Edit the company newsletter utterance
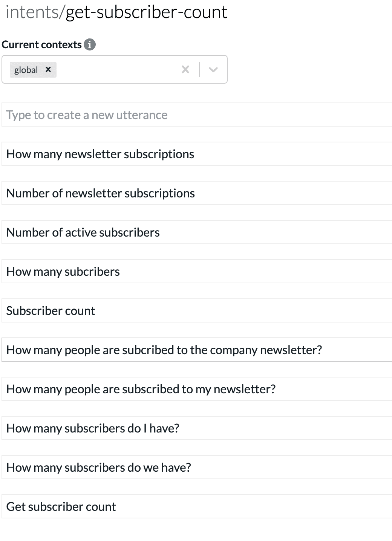The image size is (392, 541). (x=197, y=350)
